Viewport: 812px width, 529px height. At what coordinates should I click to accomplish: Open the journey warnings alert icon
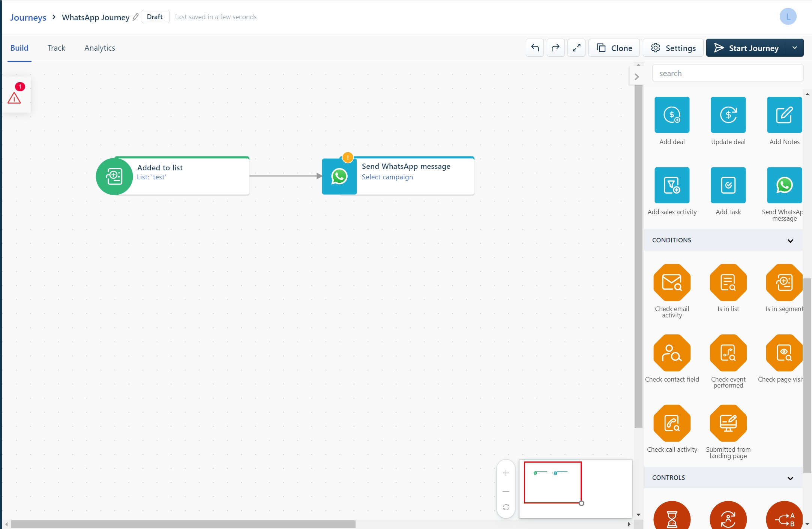[x=15, y=98]
